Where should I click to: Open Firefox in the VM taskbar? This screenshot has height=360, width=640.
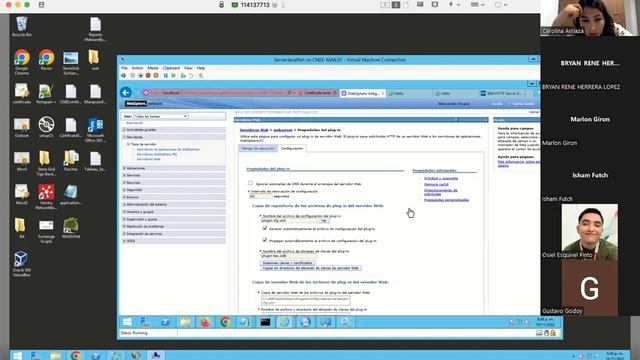pos(205,322)
